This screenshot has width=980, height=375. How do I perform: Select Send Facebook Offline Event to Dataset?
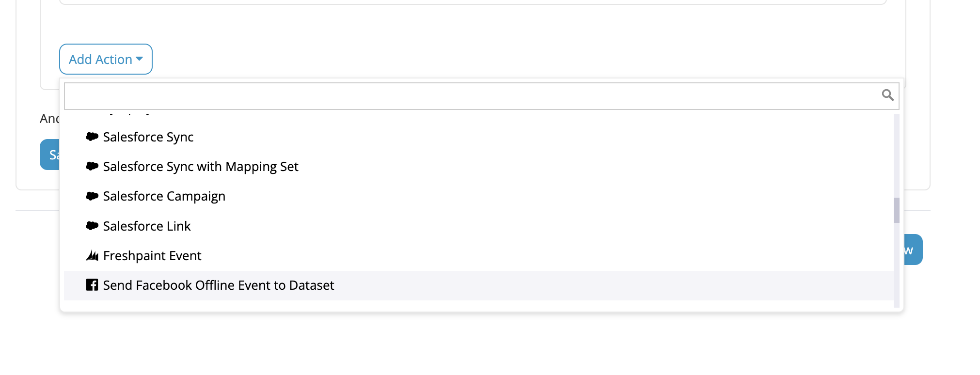(479, 285)
